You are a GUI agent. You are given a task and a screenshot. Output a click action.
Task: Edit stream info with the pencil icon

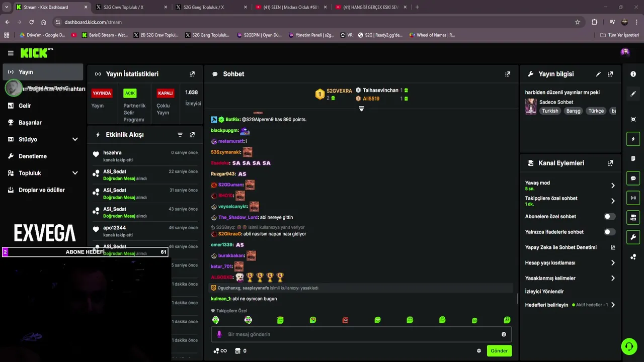pyautogui.click(x=598, y=74)
